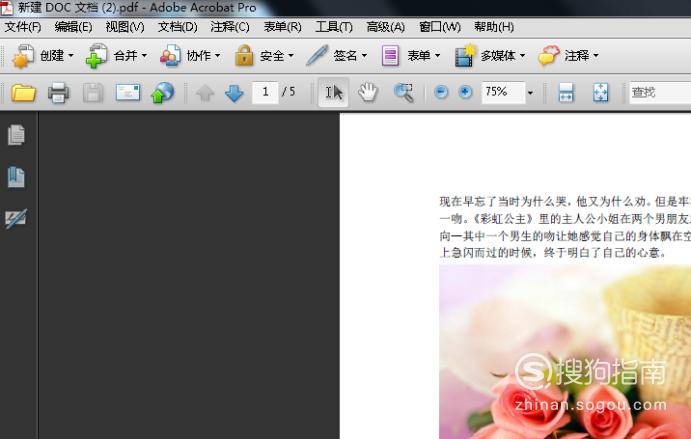Click the 安全 padlock icon
The width and height of the screenshot is (691, 439).
click(244, 56)
